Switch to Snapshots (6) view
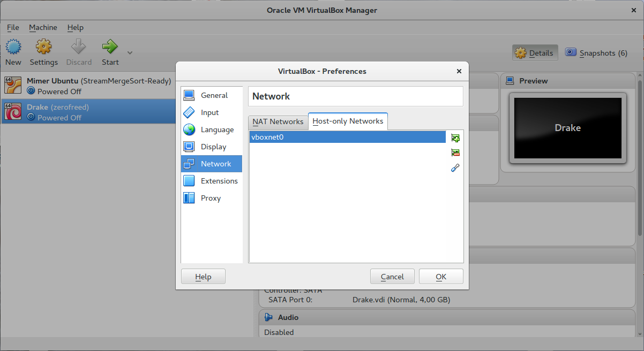Image resolution: width=644 pixels, height=351 pixels. 596,53
